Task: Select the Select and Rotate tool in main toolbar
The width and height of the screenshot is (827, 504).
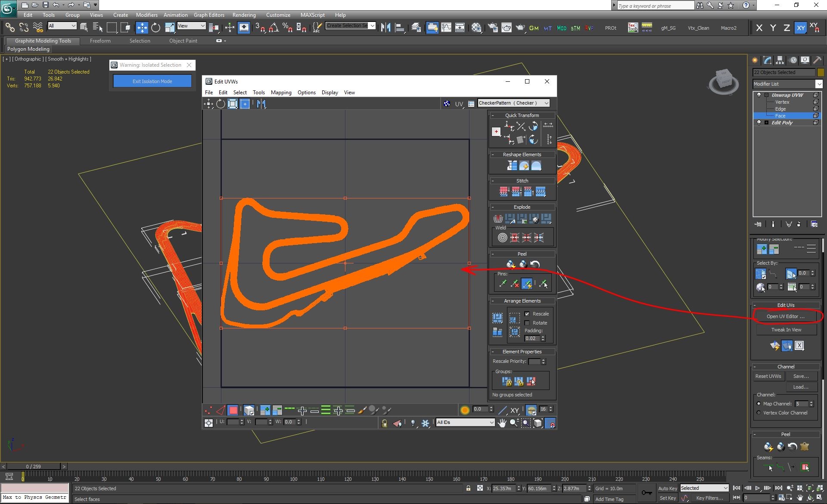Action: [x=155, y=28]
